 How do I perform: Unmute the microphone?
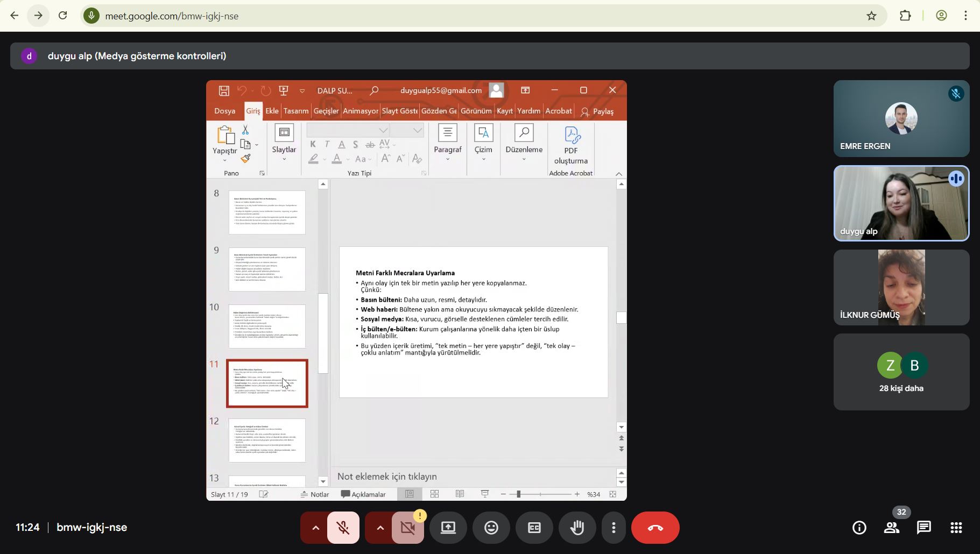(343, 528)
